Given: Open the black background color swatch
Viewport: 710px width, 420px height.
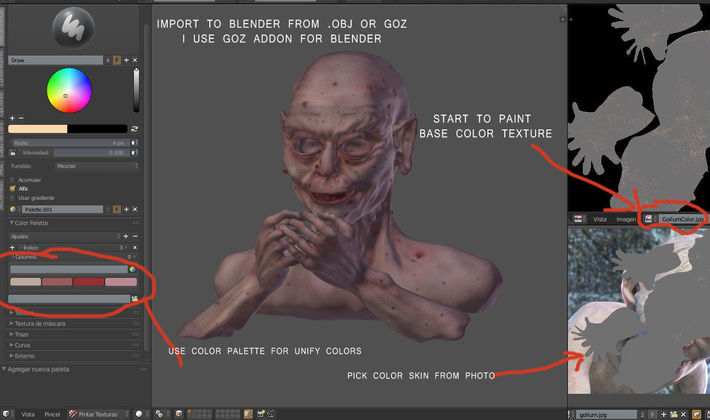Looking at the screenshot, I should (97, 129).
